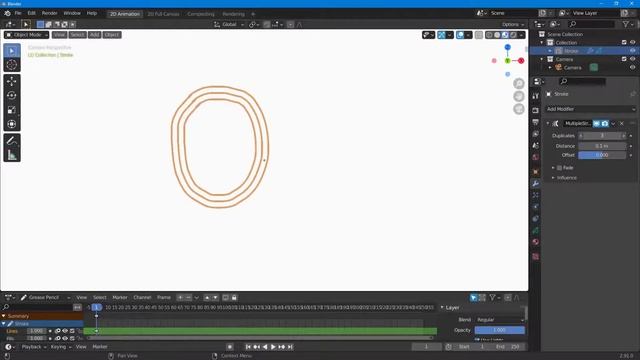Image resolution: width=640 pixels, height=360 pixels.
Task: Expand the Fade panel arrow
Action: pos(553,168)
